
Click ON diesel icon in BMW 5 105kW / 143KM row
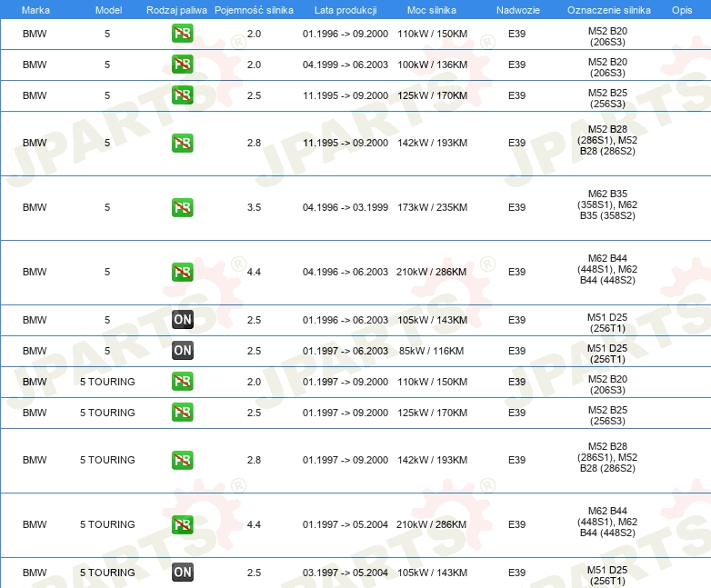point(182,320)
